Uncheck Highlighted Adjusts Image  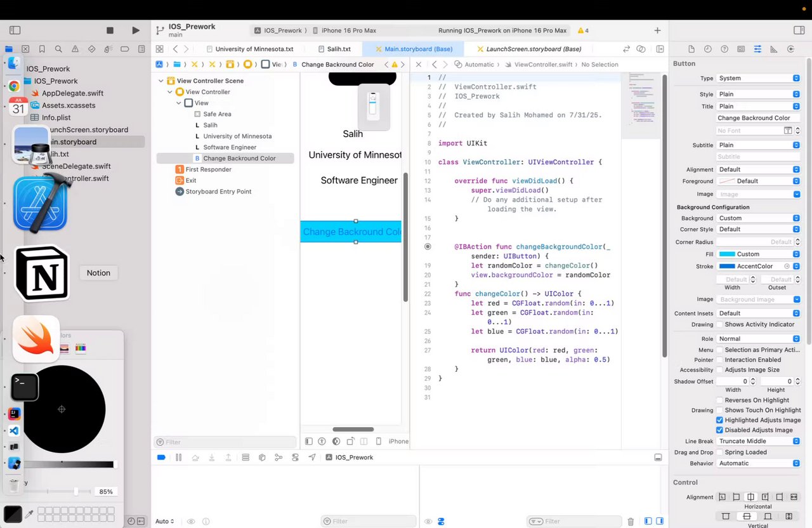pos(720,420)
